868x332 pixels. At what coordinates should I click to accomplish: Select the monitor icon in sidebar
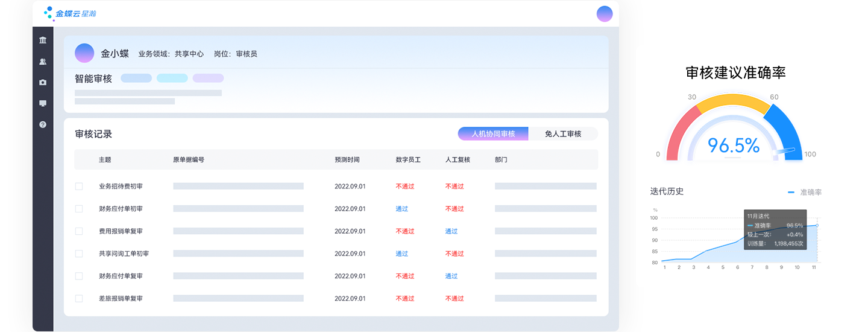pos(43,103)
